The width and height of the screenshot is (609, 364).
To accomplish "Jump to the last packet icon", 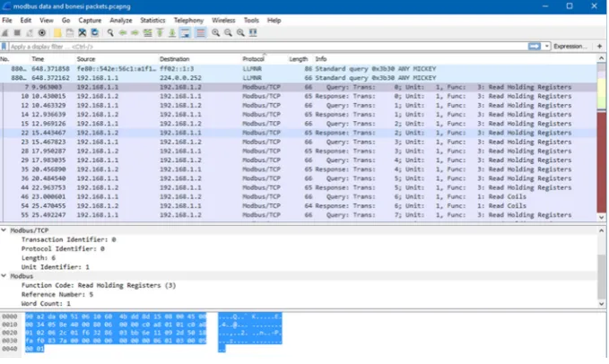I will pyautogui.click(x=172, y=33).
